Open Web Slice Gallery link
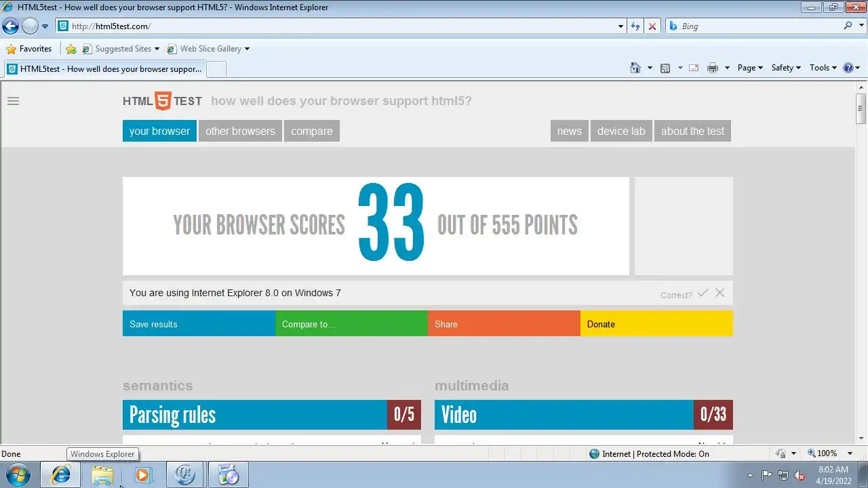This screenshot has height=488, width=868. tap(204, 49)
